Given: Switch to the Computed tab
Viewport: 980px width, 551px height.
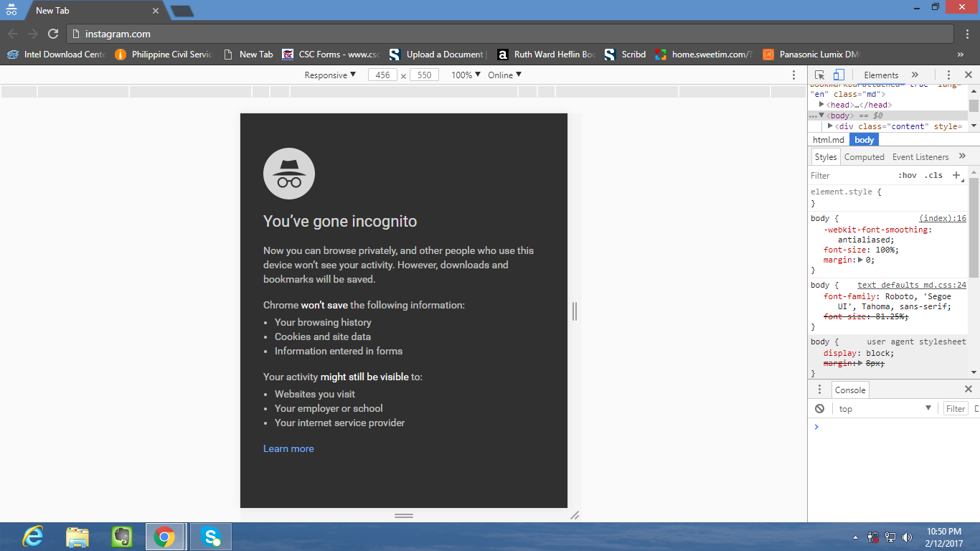Looking at the screenshot, I should click(x=864, y=156).
